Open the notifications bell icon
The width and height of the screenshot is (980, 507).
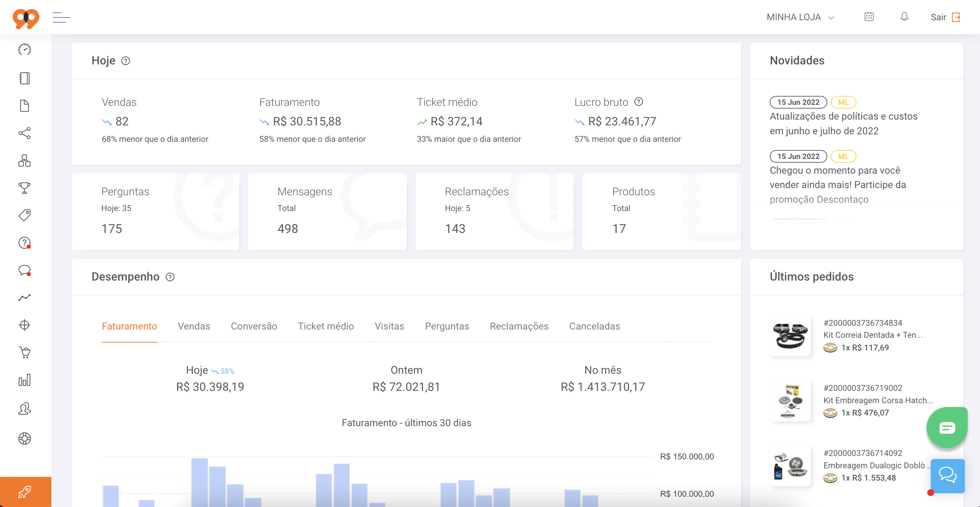904,17
